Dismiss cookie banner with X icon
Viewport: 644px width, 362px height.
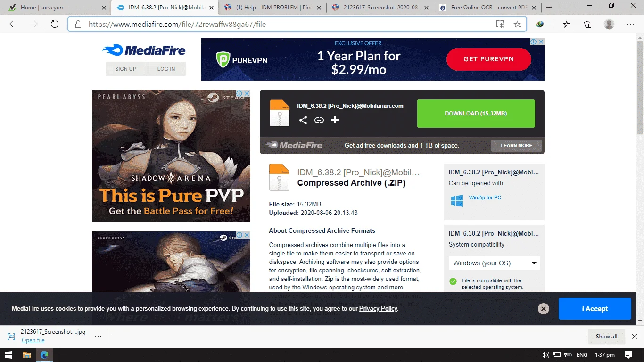544,309
